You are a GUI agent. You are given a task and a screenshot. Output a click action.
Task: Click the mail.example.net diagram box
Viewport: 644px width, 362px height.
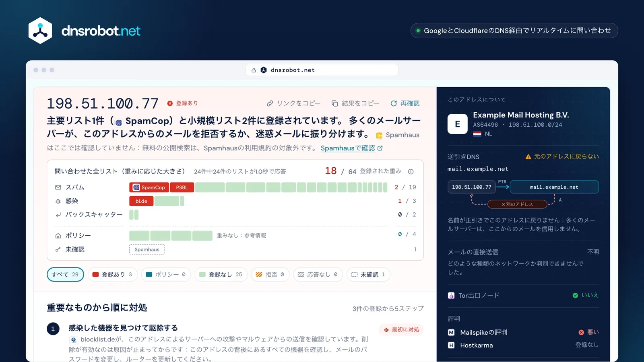pos(554,187)
